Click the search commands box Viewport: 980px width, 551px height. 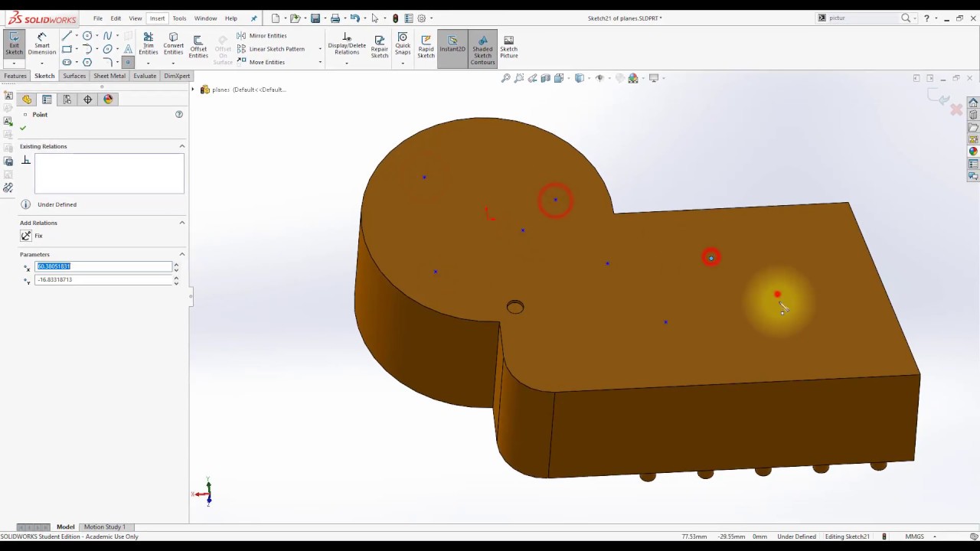point(864,18)
